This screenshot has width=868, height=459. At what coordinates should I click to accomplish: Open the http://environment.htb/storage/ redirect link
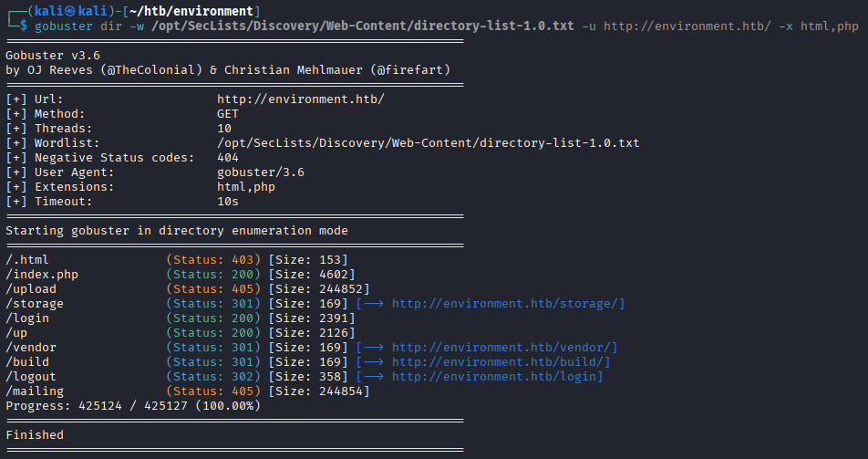tap(508, 304)
